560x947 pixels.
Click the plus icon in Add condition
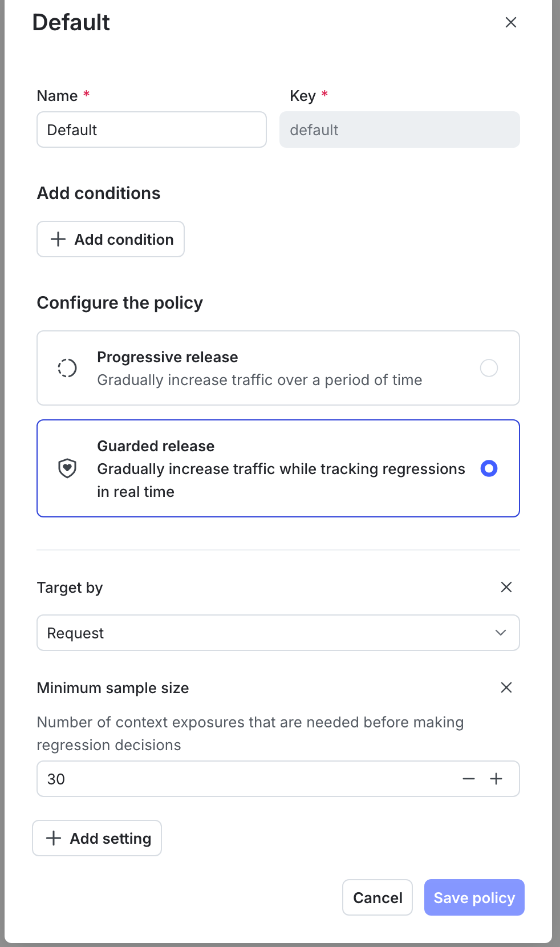58,239
